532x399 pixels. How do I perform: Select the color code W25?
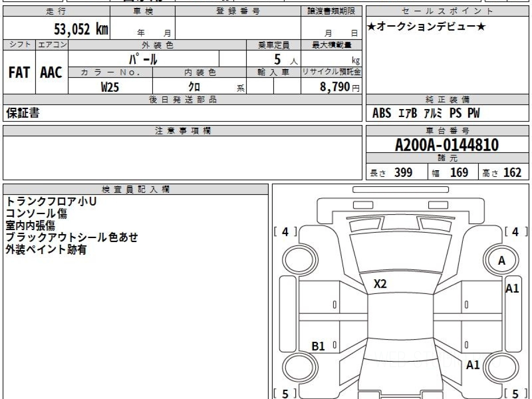point(110,87)
